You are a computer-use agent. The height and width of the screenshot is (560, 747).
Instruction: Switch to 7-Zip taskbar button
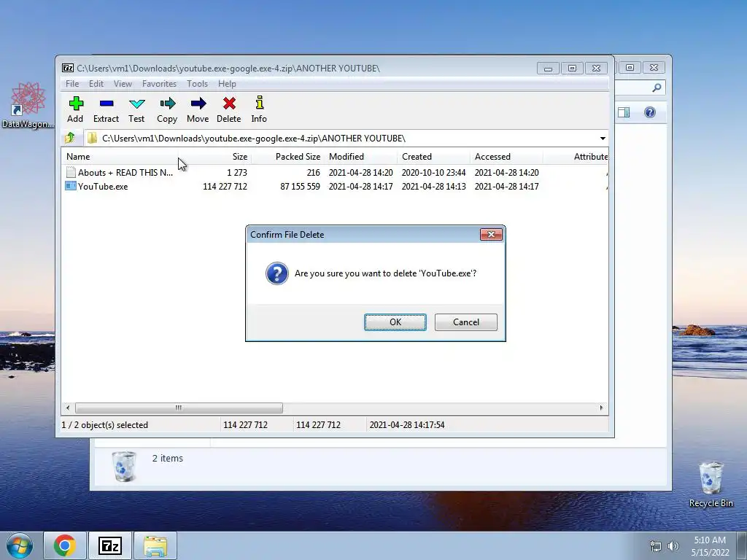tap(110, 545)
